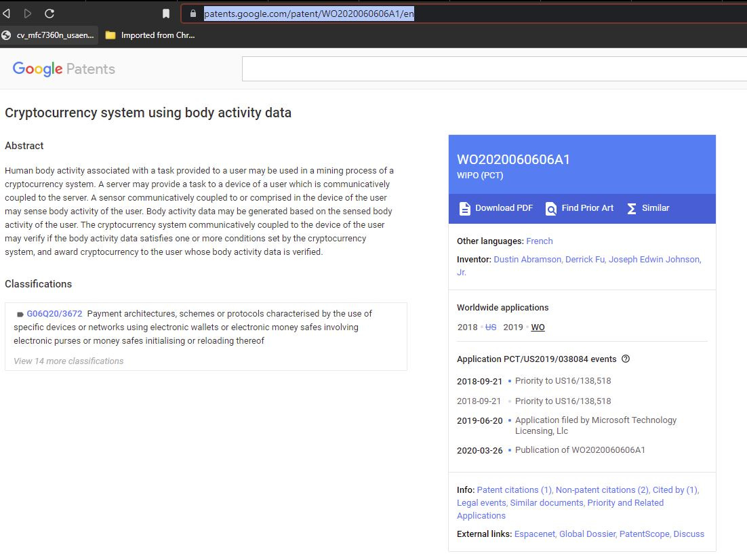Click the 2020-03-26 publication event
The width and height of the screenshot is (747, 560).
(x=551, y=450)
